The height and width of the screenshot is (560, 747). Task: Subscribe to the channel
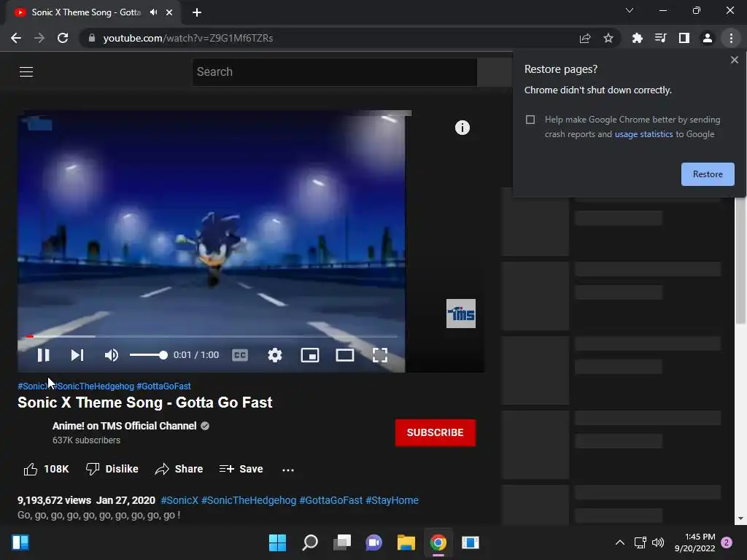point(435,432)
